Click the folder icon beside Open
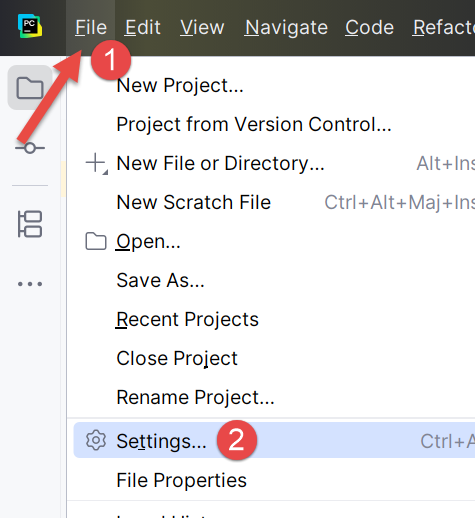 coord(96,241)
